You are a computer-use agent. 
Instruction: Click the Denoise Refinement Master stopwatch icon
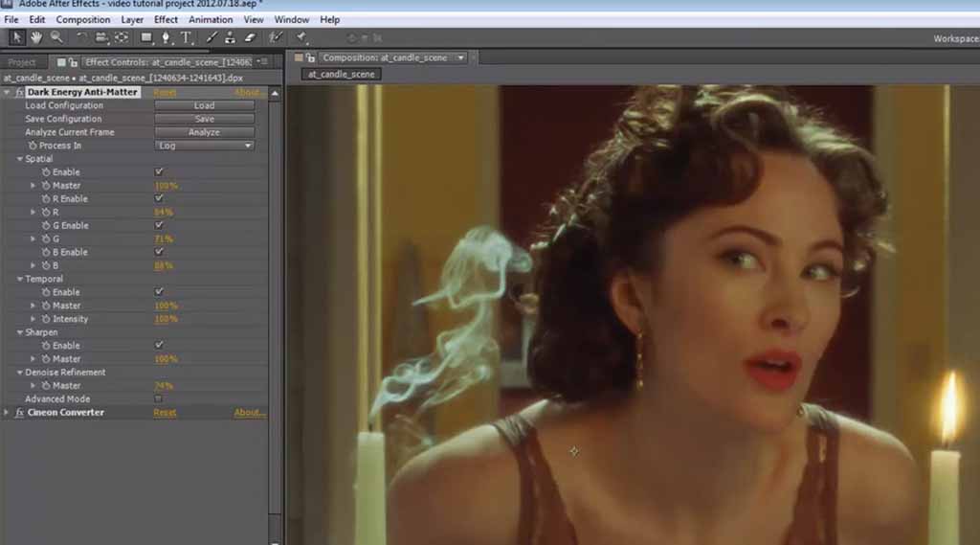pyautogui.click(x=46, y=385)
